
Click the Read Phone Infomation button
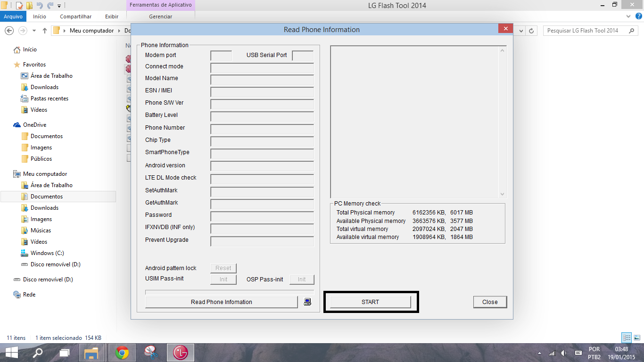(222, 302)
